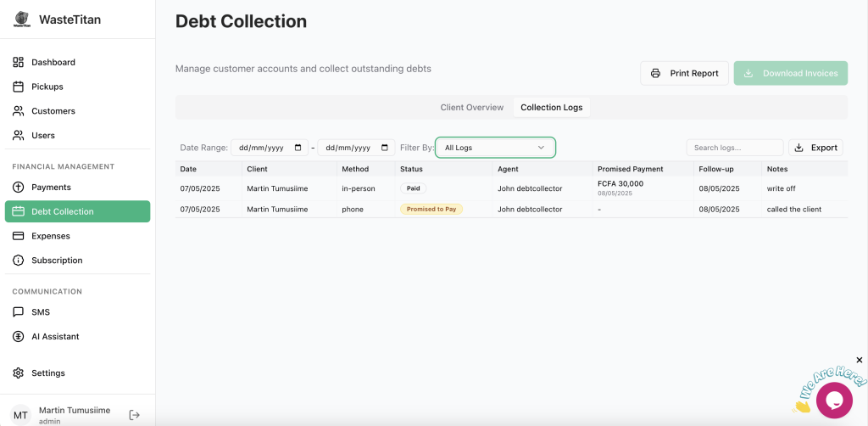Click the Subscription info icon
The width and height of the screenshot is (868, 426).
coord(19,261)
